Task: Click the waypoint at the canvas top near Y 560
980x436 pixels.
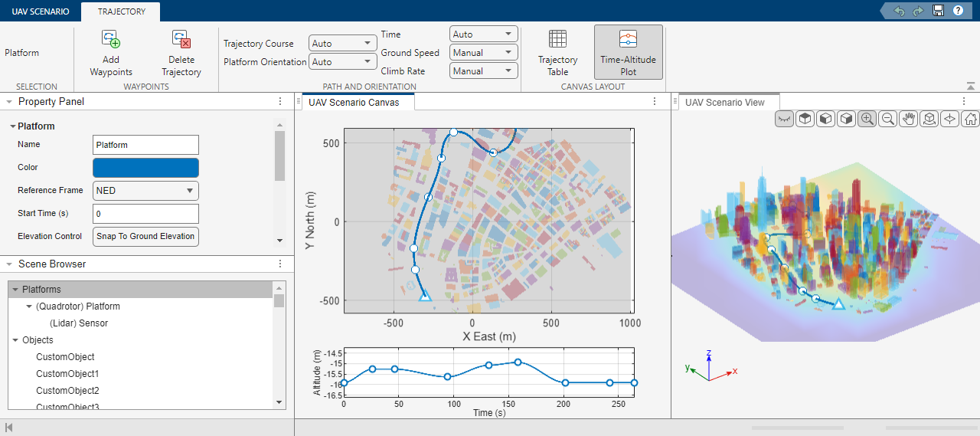Action: pos(453,132)
